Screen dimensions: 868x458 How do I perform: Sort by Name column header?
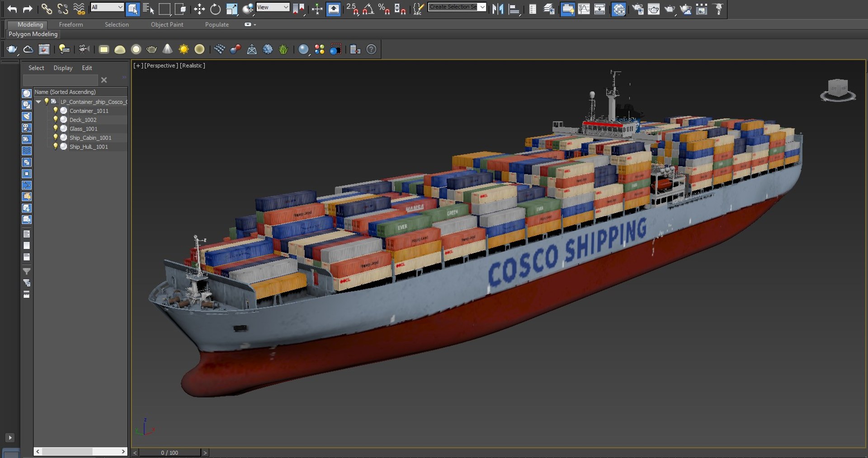point(80,92)
